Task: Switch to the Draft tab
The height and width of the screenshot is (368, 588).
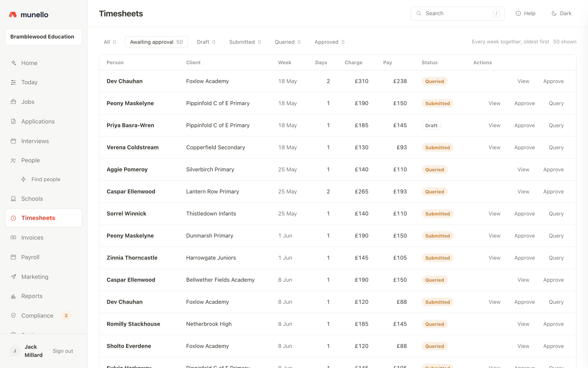Action: [206, 42]
